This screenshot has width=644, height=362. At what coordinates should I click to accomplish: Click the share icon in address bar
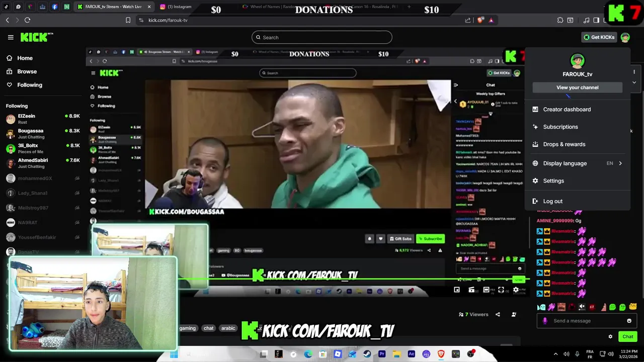point(468,20)
